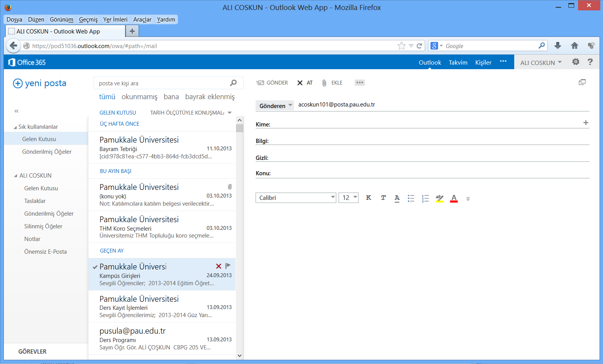Select the Kampüs Girişleri message checkmark
The image size is (603, 364).
click(x=95, y=267)
